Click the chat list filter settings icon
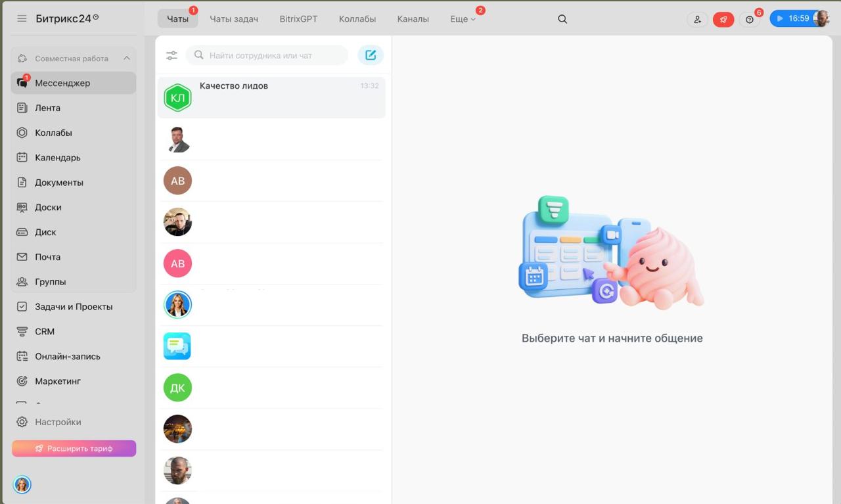Image resolution: width=841 pixels, height=504 pixels. (x=171, y=56)
